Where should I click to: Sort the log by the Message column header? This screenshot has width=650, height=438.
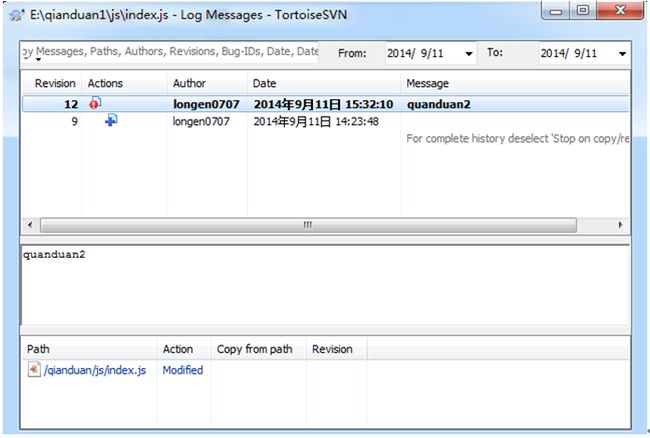(515, 83)
